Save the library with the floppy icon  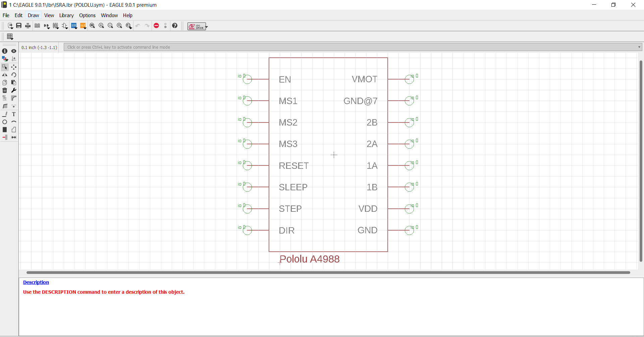tap(19, 26)
